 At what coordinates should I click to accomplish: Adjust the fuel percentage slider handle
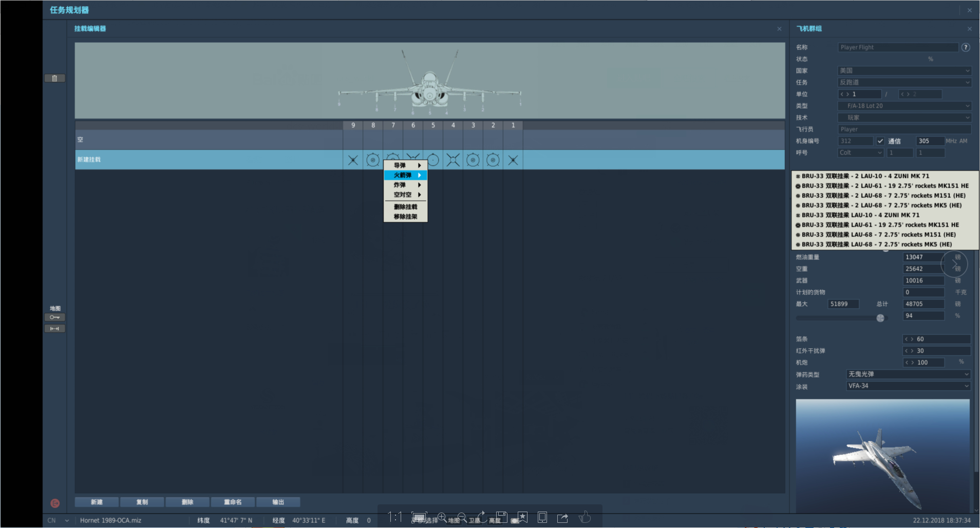pyautogui.click(x=880, y=318)
